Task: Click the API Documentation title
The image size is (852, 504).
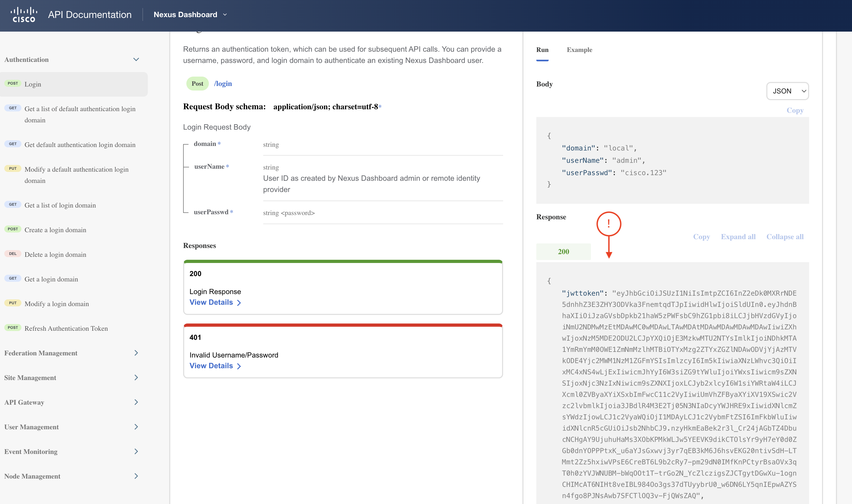Action: click(x=90, y=15)
